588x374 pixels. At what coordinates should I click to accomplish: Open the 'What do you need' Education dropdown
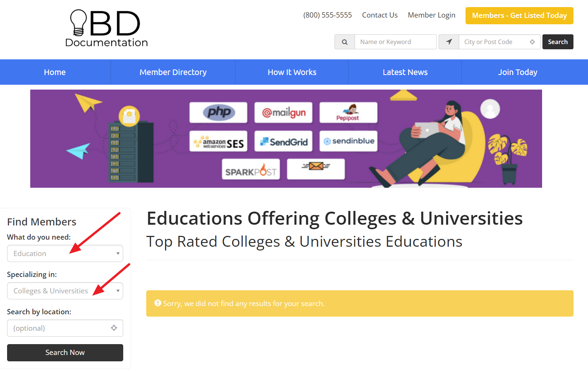tap(65, 253)
